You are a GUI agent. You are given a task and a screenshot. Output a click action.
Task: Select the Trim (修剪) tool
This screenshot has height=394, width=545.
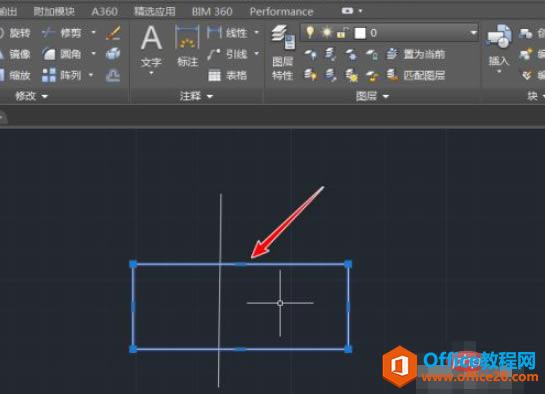[63, 33]
